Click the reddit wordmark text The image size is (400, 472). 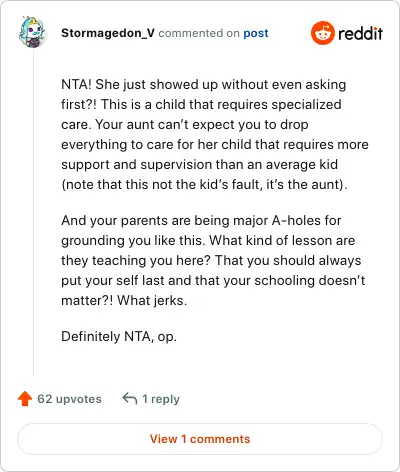[360, 33]
